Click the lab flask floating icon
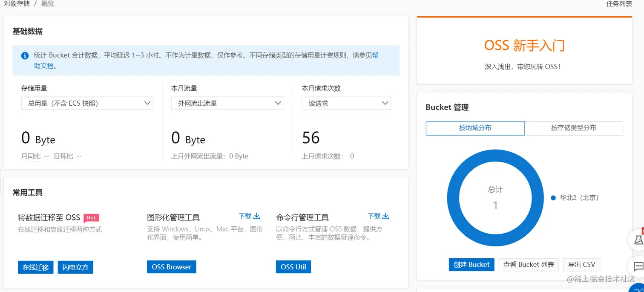 [x=638, y=240]
